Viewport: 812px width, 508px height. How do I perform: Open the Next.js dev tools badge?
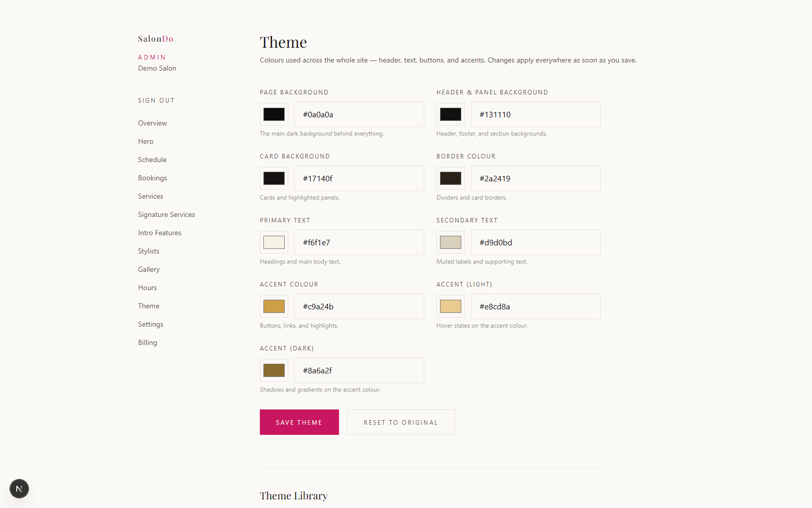19,489
